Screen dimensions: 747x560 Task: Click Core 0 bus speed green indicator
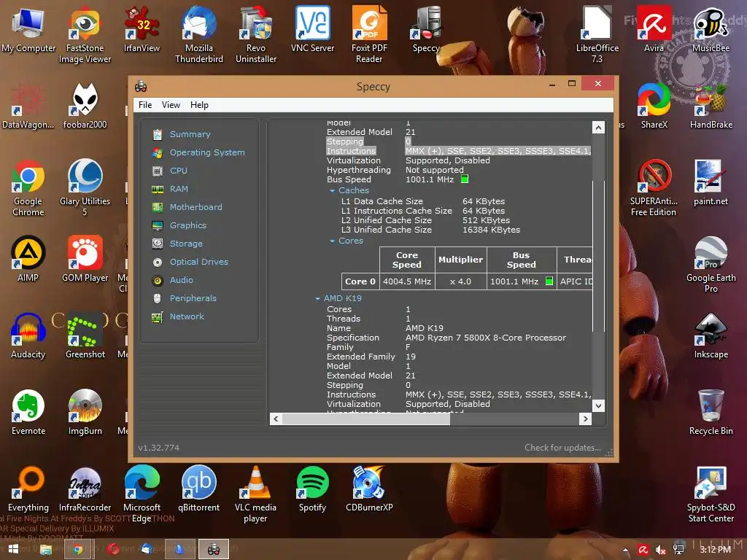(549, 281)
